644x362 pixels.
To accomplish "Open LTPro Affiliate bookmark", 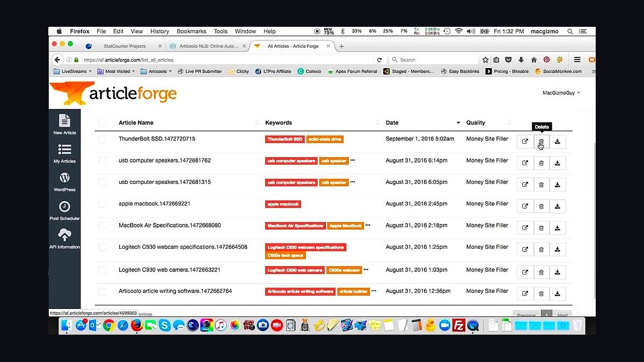I will pyautogui.click(x=273, y=71).
